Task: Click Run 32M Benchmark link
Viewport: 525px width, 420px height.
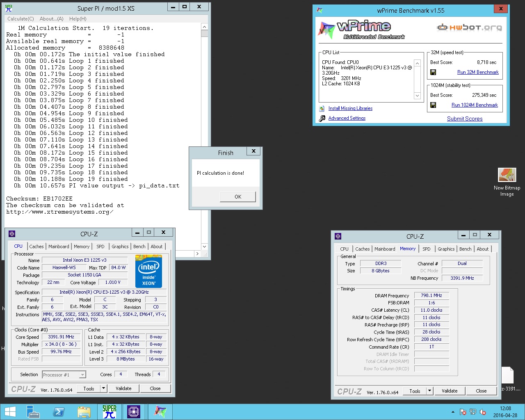Action: click(478, 72)
